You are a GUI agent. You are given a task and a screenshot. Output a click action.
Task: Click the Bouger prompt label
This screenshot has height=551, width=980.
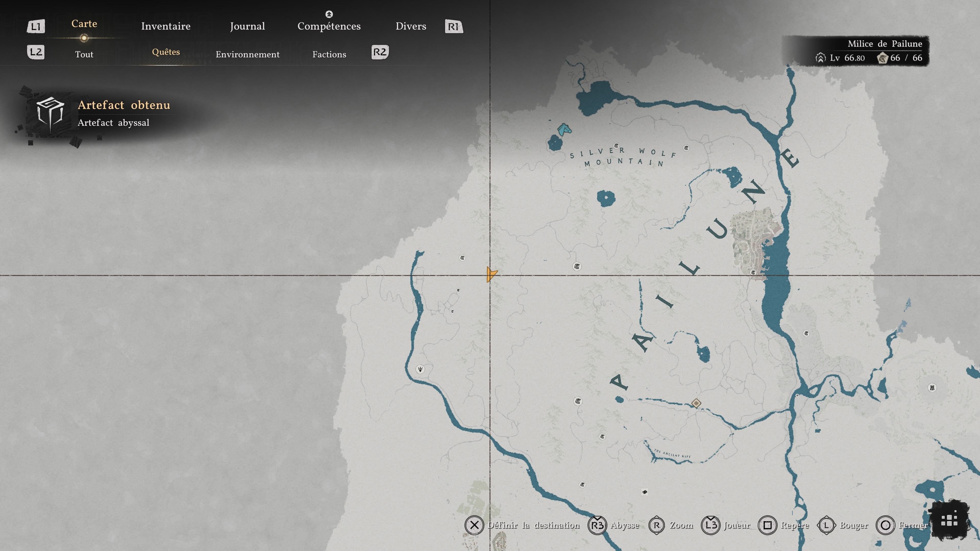854,525
